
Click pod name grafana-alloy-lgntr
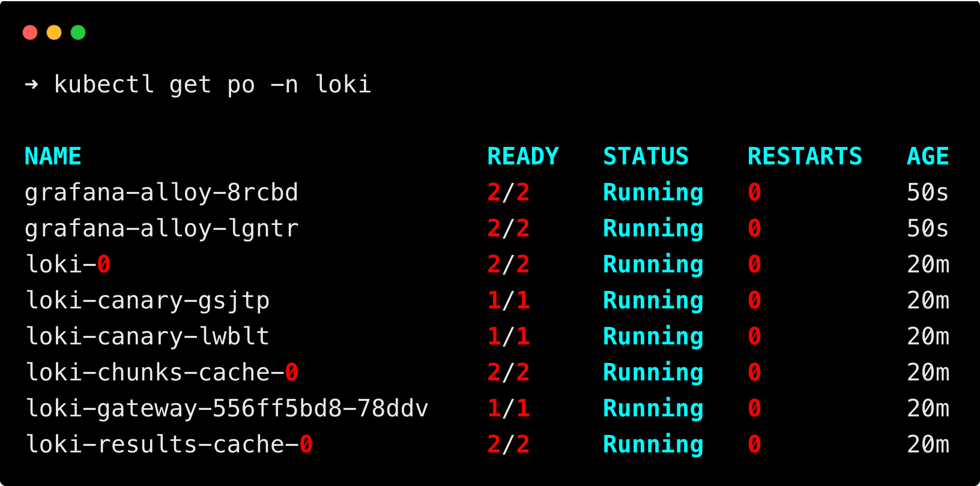click(x=162, y=229)
